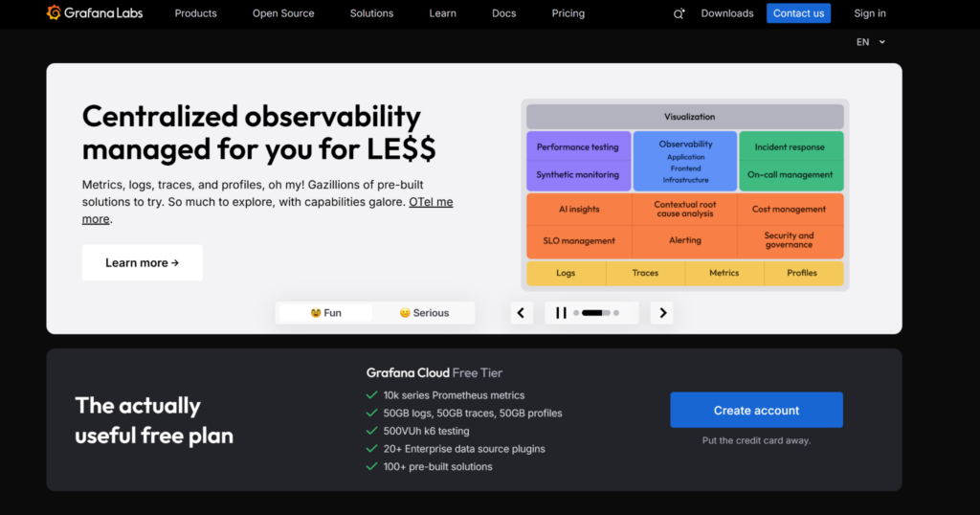The image size is (980, 515).
Task: Click the Performance testing tile
Action: 577,146
